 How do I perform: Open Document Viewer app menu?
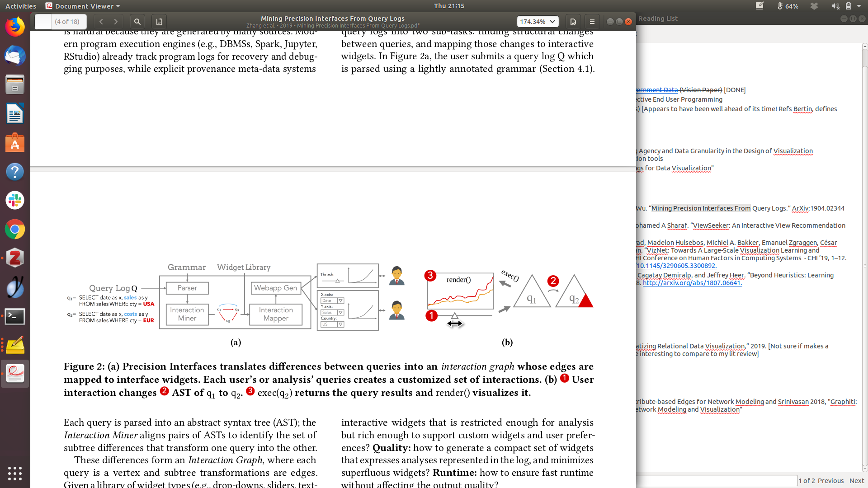pyautogui.click(x=83, y=6)
